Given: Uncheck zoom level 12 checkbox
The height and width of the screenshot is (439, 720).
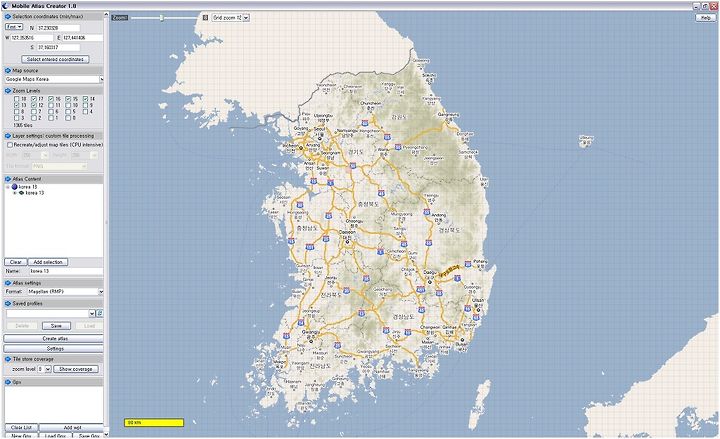Looking at the screenshot, I should (x=34, y=105).
